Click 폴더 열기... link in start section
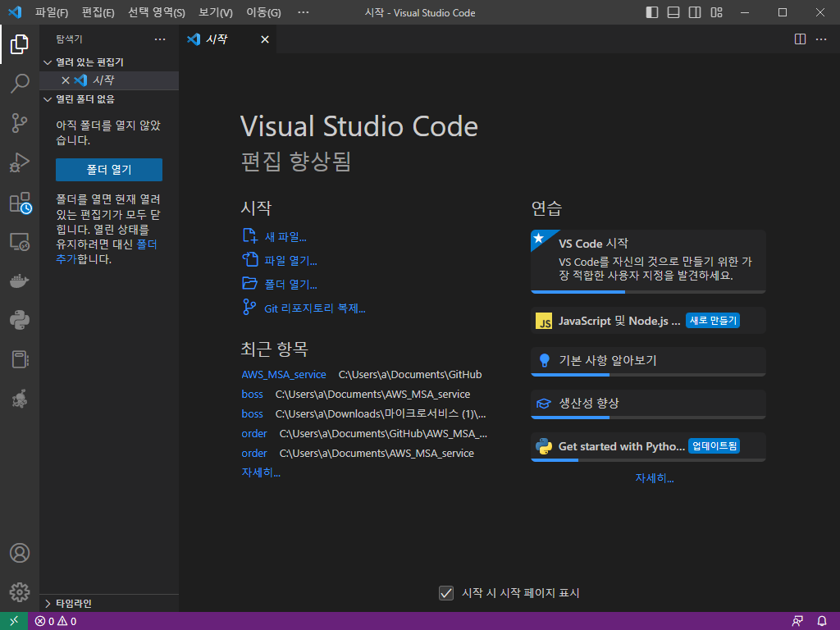The width and height of the screenshot is (840, 630). (x=291, y=284)
